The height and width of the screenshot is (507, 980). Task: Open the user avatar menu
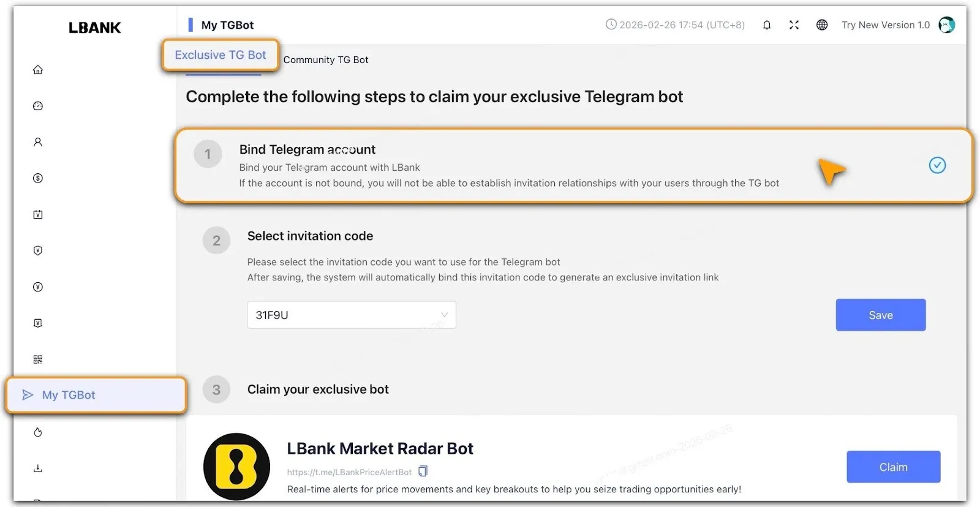coord(946,25)
